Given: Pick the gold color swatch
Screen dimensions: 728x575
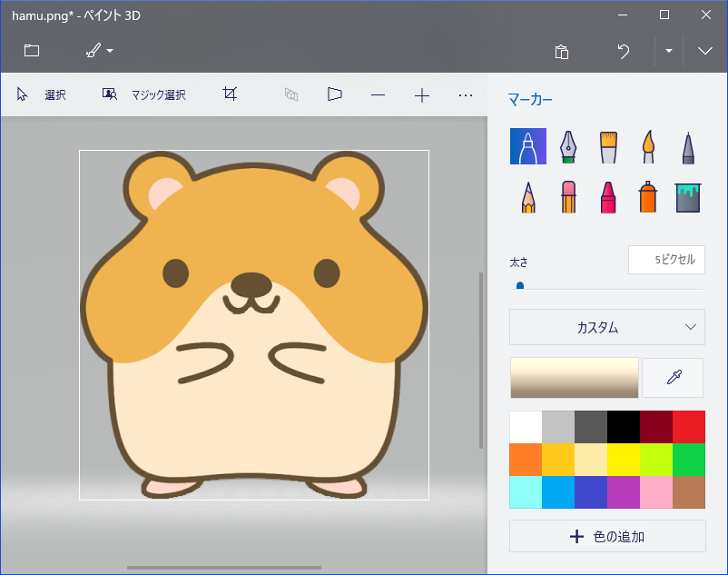Looking at the screenshot, I should [x=558, y=460].
